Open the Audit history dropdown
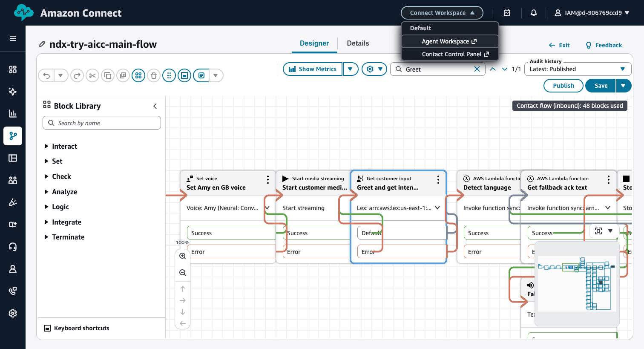Screen dimensions: 644x349 [578, 69]
